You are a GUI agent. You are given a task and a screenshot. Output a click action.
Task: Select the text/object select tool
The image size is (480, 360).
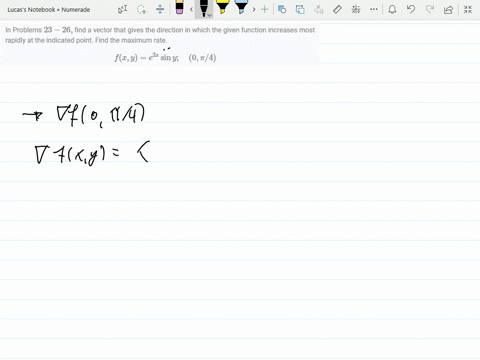point(123,9)
